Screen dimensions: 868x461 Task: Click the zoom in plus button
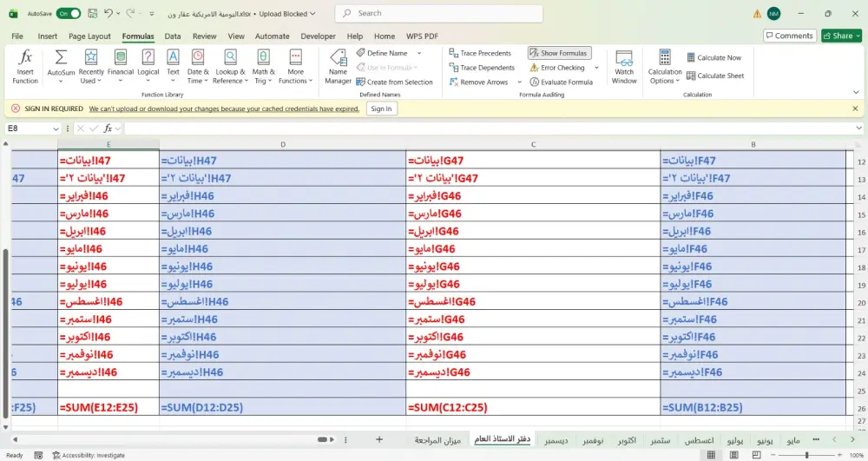(x=840, y=455)
